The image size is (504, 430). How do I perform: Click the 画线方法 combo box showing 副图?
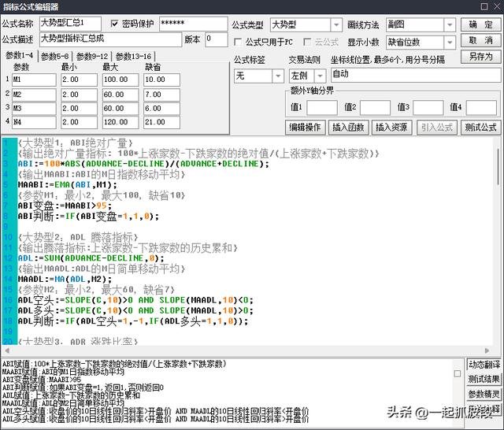[421, 24]
